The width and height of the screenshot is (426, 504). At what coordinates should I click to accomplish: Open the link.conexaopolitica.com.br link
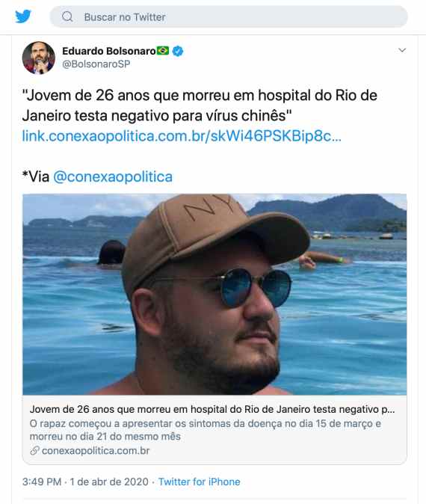coord(182,136)
